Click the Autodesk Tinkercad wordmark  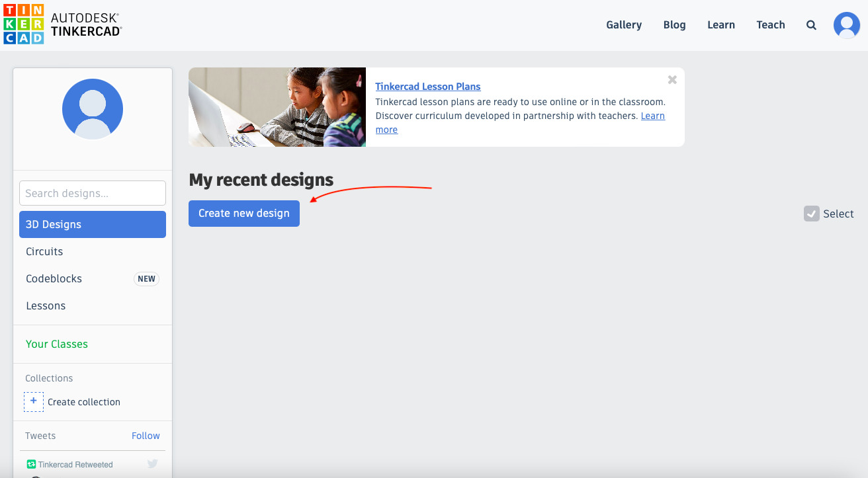click(x=86, y=24)
